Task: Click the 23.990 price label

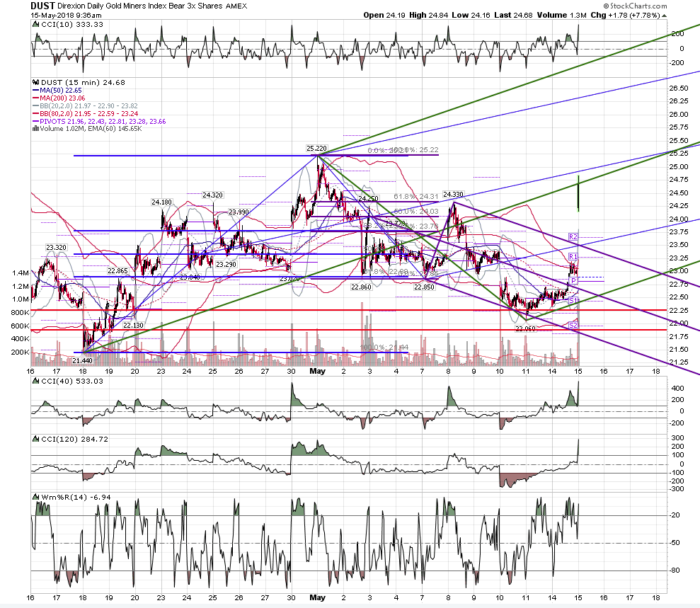Action: pos(239,212)
